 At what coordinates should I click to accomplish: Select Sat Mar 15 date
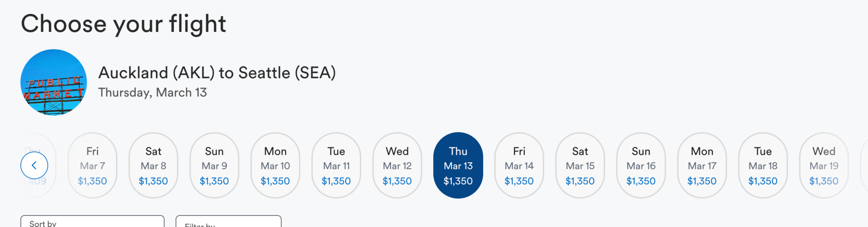(580, 165)
